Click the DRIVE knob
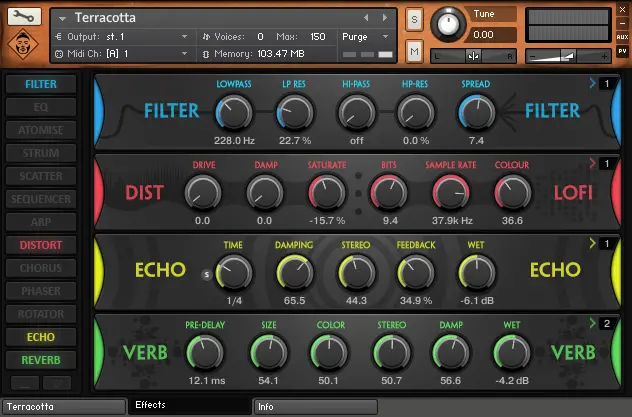 203,193
